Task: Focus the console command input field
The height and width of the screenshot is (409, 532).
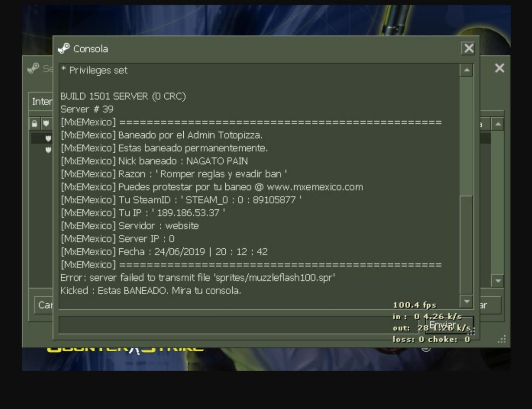Action: coord(239,325)
